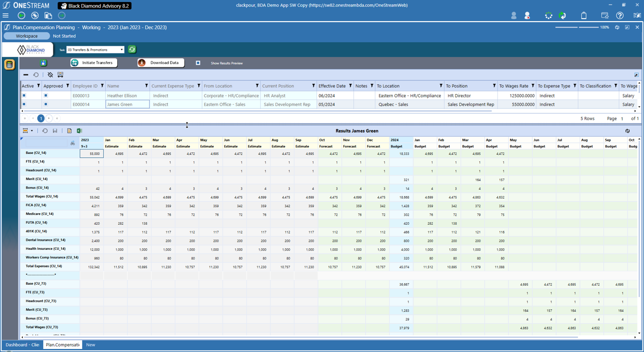Screen dimensions: 644x352
Task: Open the New tab at bottom
Action: point(91,345)
